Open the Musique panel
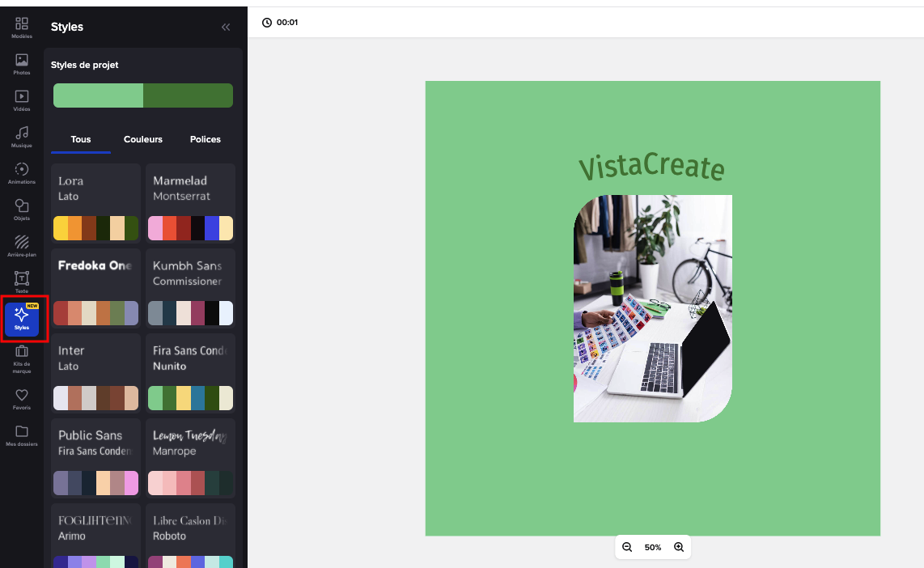 (22, 138)
